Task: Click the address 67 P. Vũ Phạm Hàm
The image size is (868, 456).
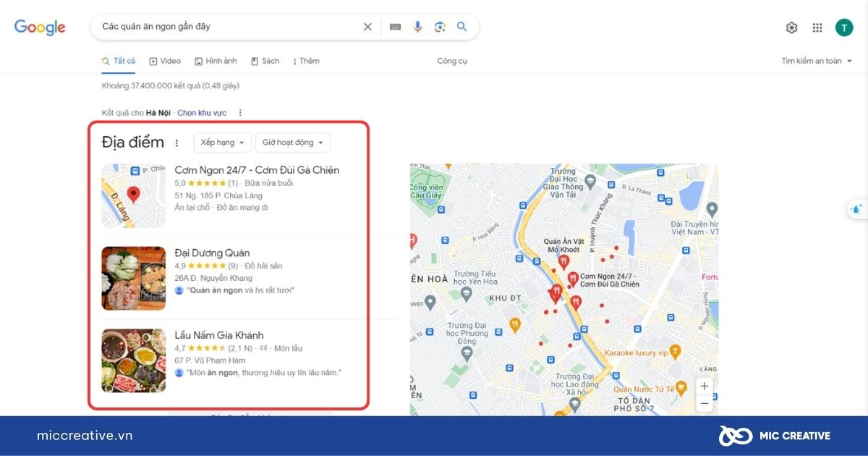Action: [210, 360]
